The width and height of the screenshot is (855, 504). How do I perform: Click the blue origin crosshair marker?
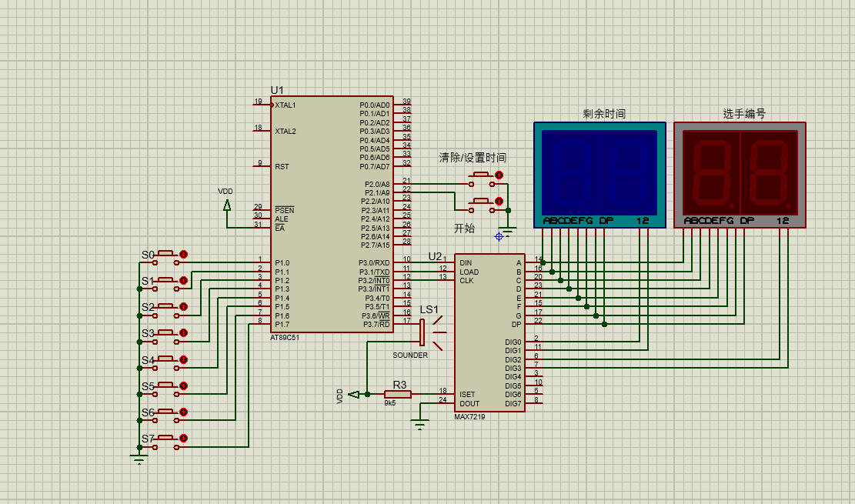499,237
